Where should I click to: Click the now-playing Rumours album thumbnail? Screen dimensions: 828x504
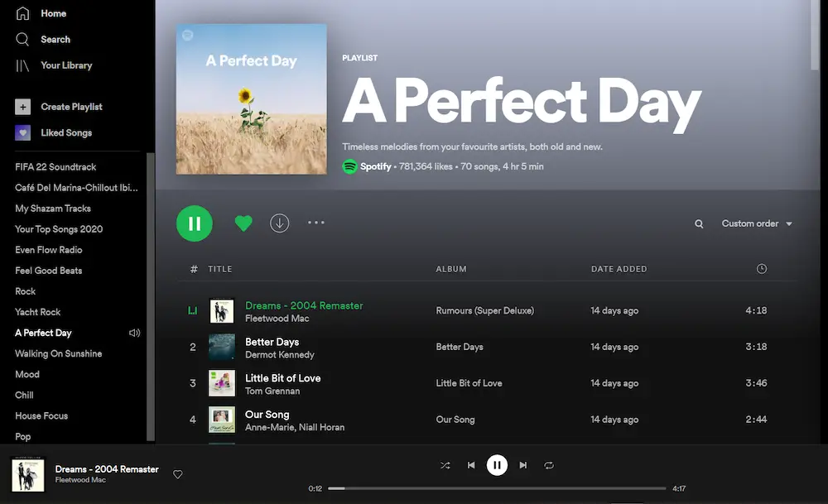click(x=28, y=474)
